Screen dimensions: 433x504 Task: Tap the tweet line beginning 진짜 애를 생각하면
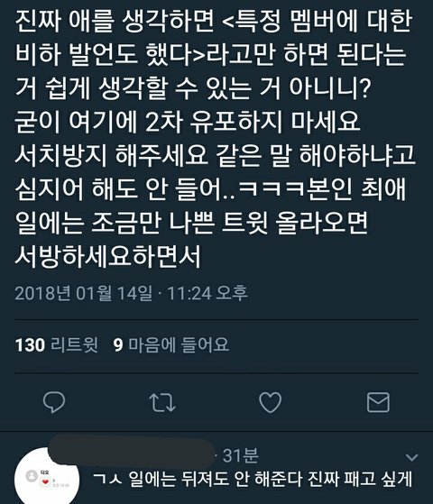click(214, 22)
